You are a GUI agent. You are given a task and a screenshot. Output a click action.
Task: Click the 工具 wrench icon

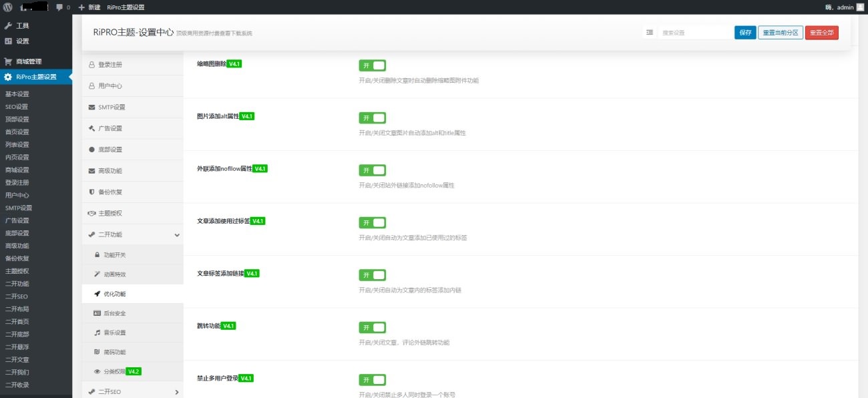point(8,25)
